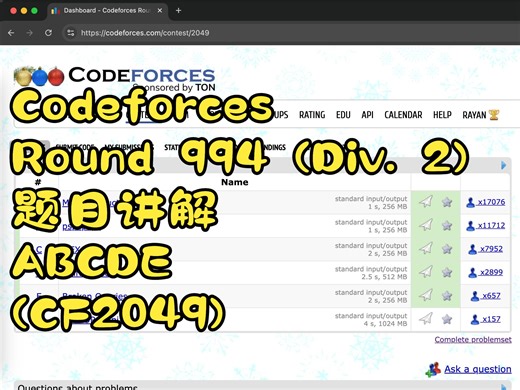The image size is (520, 390).
Task: Select the '2.5 s, 512 MB' limits text
Action: pyautogui.click(x=384, y=277)
